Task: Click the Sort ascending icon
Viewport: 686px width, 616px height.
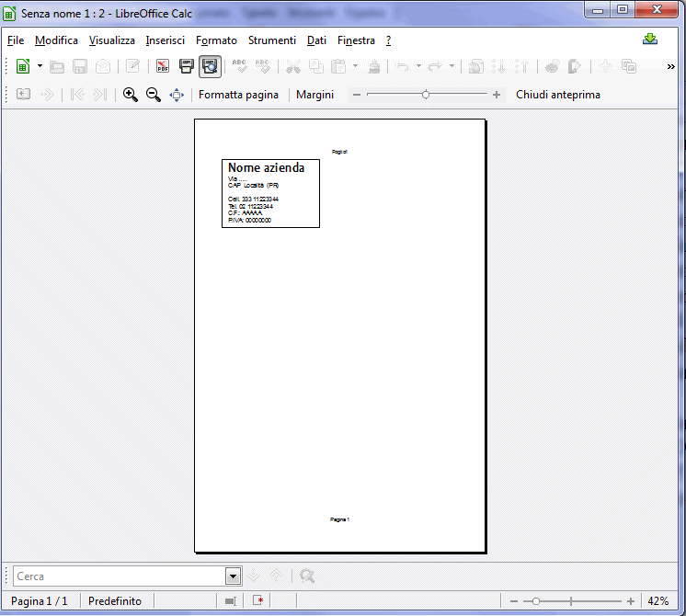Action: (x=498, y=66)
